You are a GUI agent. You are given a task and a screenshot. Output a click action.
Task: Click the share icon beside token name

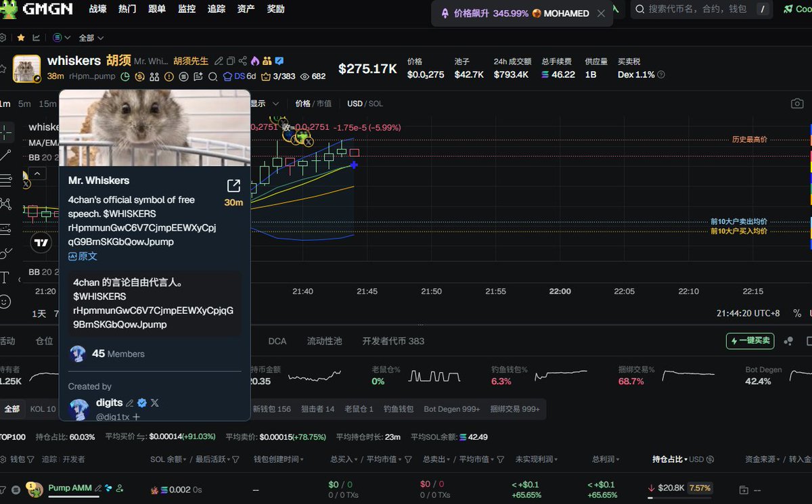tap(243, 61)
